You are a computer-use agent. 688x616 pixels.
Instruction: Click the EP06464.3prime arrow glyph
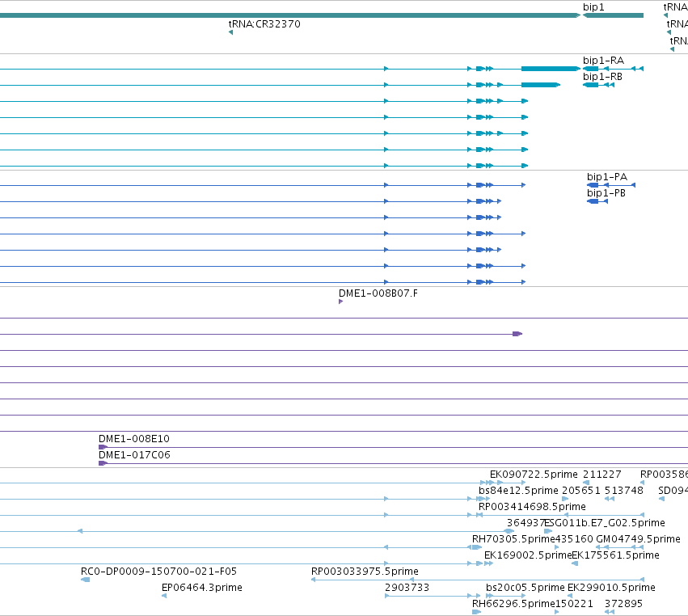tap(164, 596)
